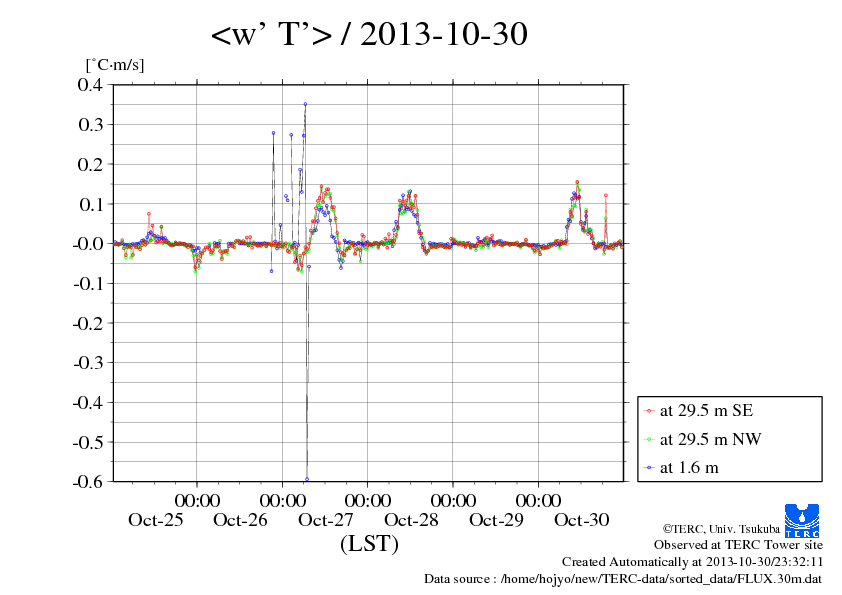This screenshot has height=595, width=842.
Task: Click the blue 1.6 m legend marker
Action: [x=649, y=468]
